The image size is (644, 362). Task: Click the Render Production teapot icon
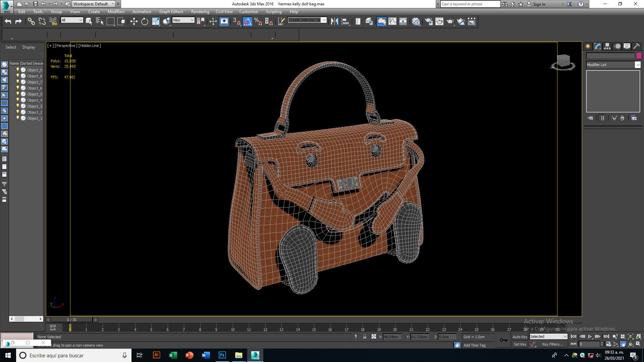coord(450,21)
